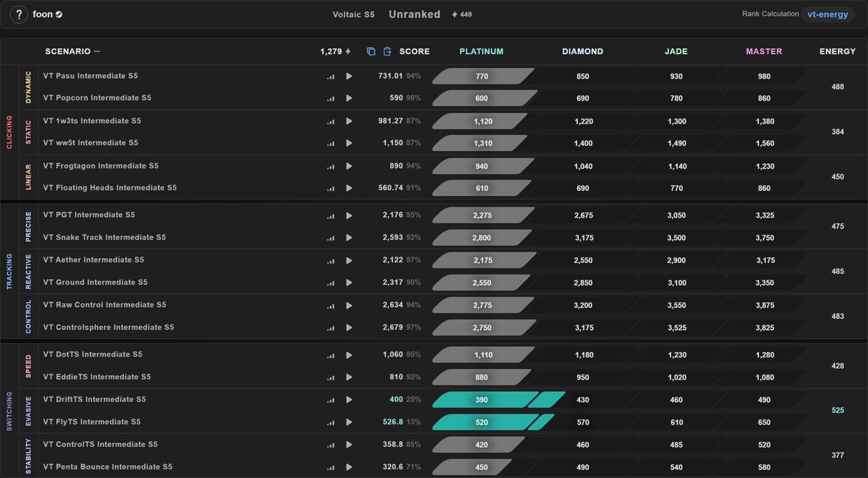The height and width of the screenshot is (478, 868).
Task: Open leaderboard icon for VT Frogtagon Intermediate S5
Action: 331,166
